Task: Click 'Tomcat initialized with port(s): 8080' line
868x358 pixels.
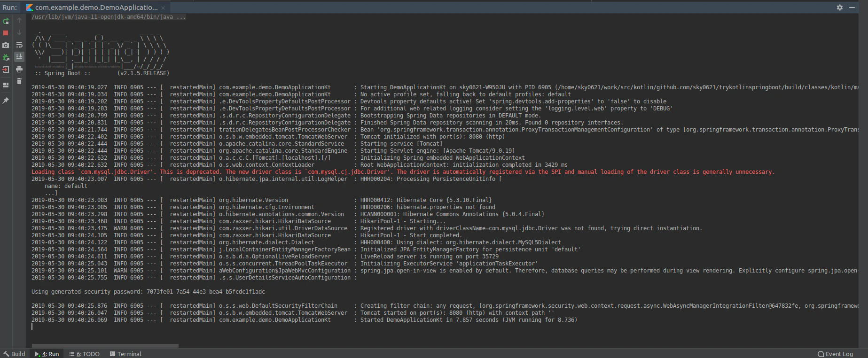Action: (x=268, y=137)
